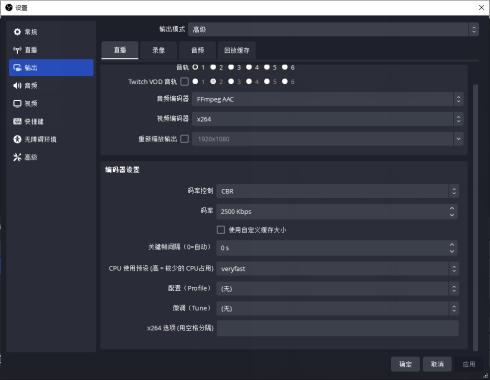
Task: Open the 输出模式 dropdown showing 高级
Action: [333, 29]
